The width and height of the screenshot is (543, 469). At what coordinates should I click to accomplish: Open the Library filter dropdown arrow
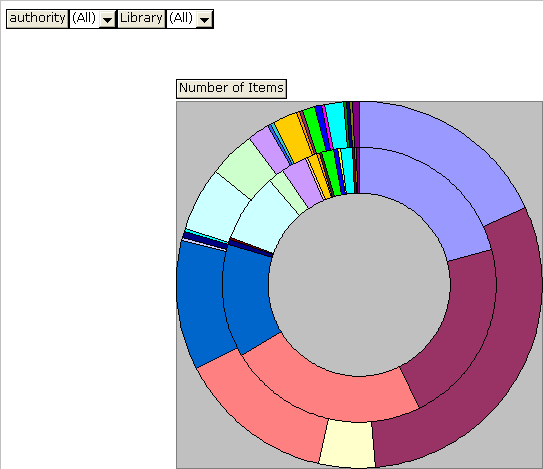click(x=204, y=19)
